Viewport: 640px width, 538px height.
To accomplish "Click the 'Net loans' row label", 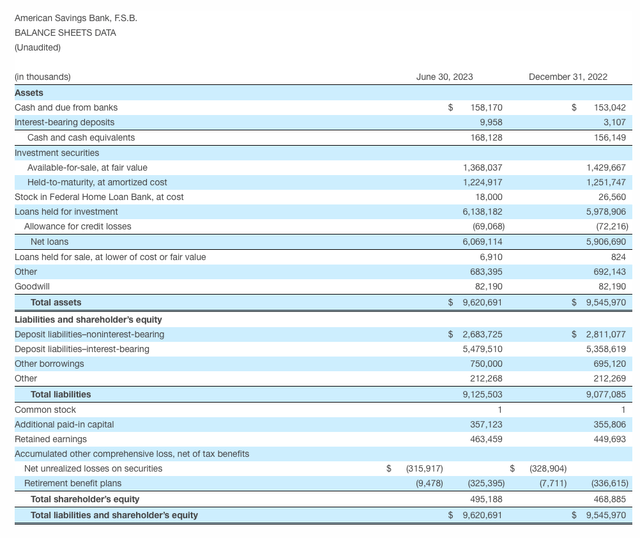I will (49, 242).
